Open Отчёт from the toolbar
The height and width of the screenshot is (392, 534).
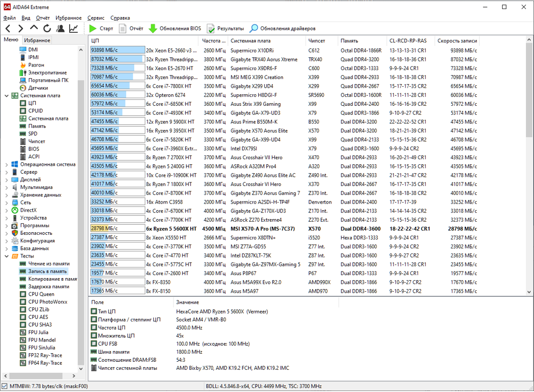(131, 29)
